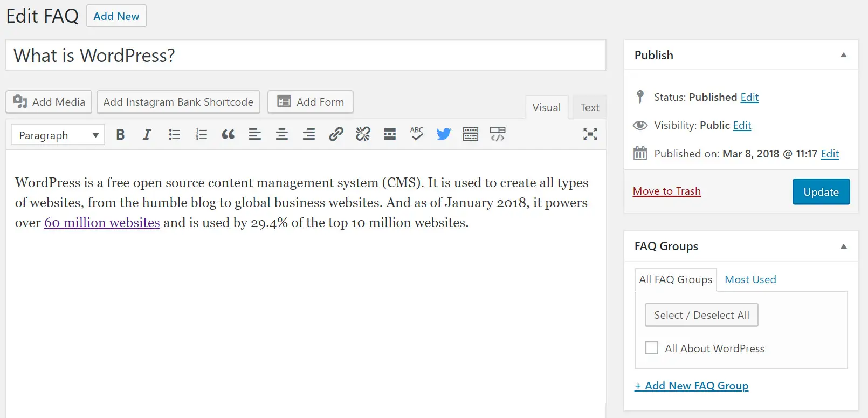The width and height of the screenshot is (868, 418).
Task: Collapse the Publish panel
Action: (843, 55)
